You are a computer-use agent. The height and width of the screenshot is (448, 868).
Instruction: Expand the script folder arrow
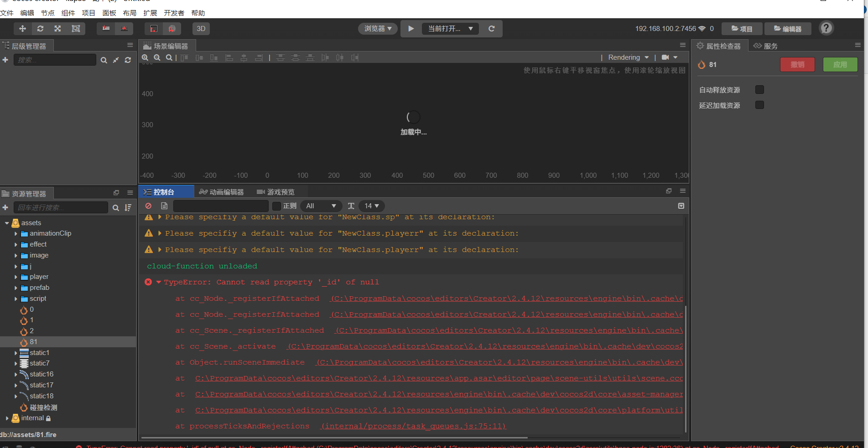(x=16, y=299)
